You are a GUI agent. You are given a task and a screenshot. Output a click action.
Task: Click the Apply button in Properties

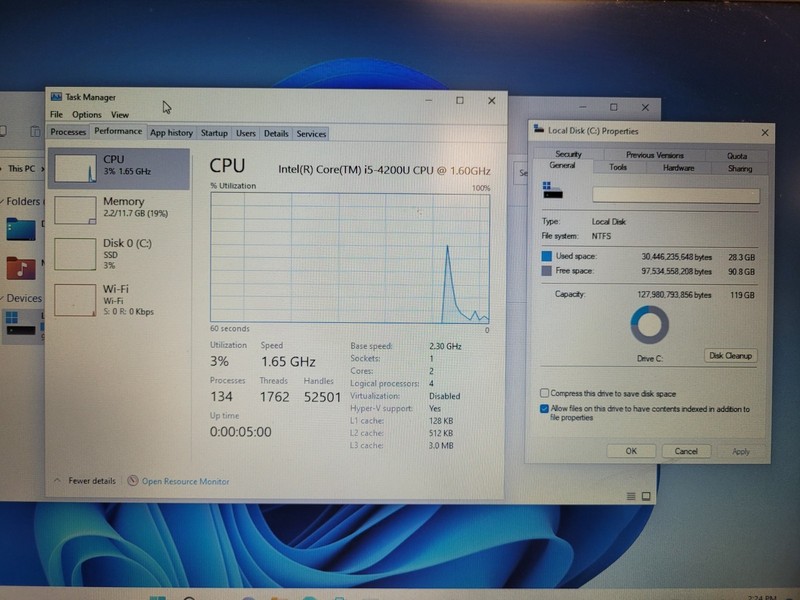[x=741, y=452]
